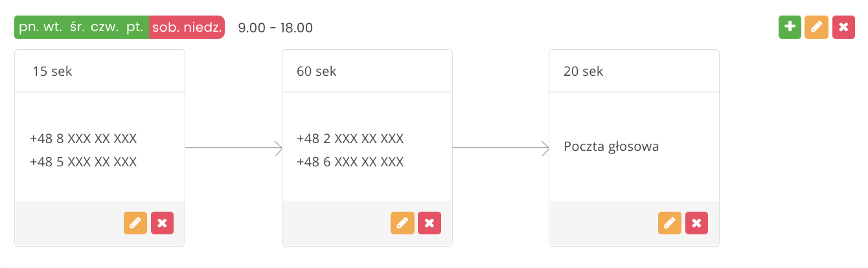Click the 15 sek card header
Viewport: 868px width, 268px height.
coord(100,71)
